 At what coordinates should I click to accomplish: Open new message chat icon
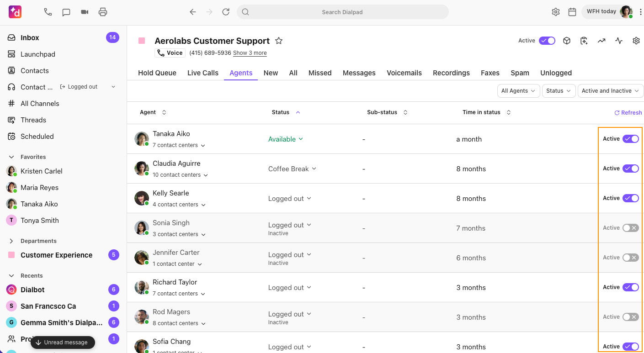click(66, 12)
